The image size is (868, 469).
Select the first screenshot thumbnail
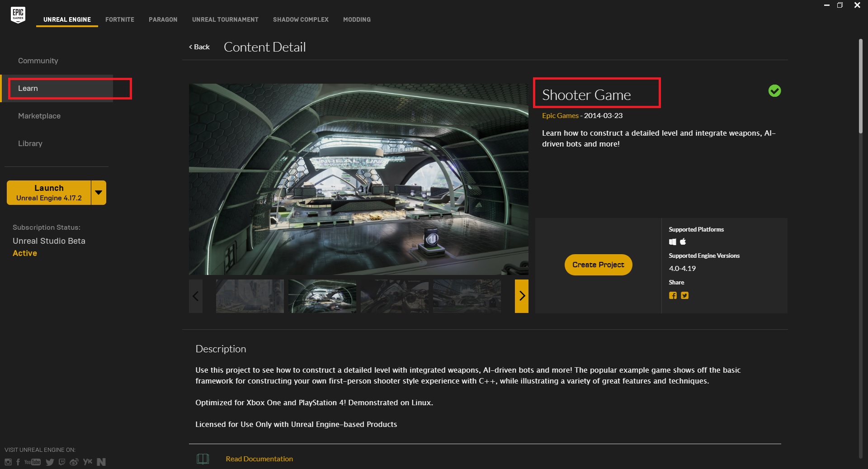tap(250, 296)
